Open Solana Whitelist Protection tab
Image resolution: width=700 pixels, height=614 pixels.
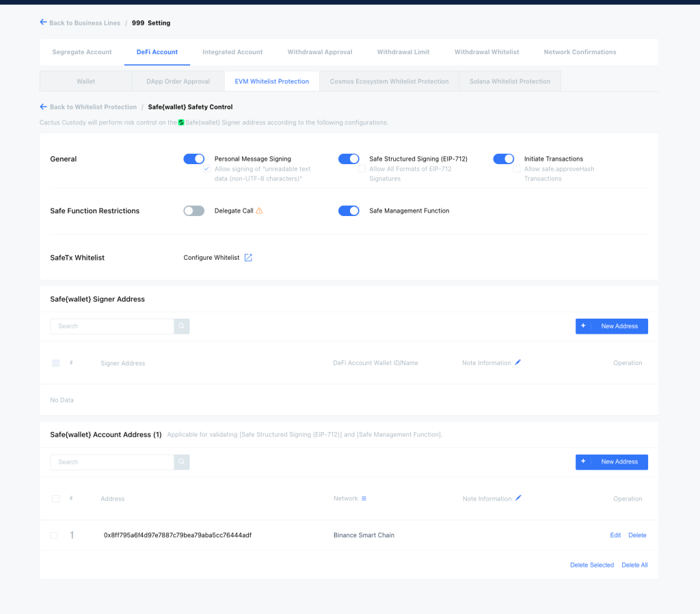pyautogui.click(x=509, y=81)
